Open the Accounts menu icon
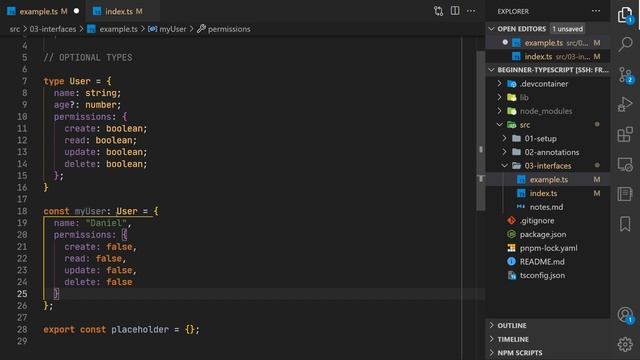640x360 pixels. [x=625, y=315]
